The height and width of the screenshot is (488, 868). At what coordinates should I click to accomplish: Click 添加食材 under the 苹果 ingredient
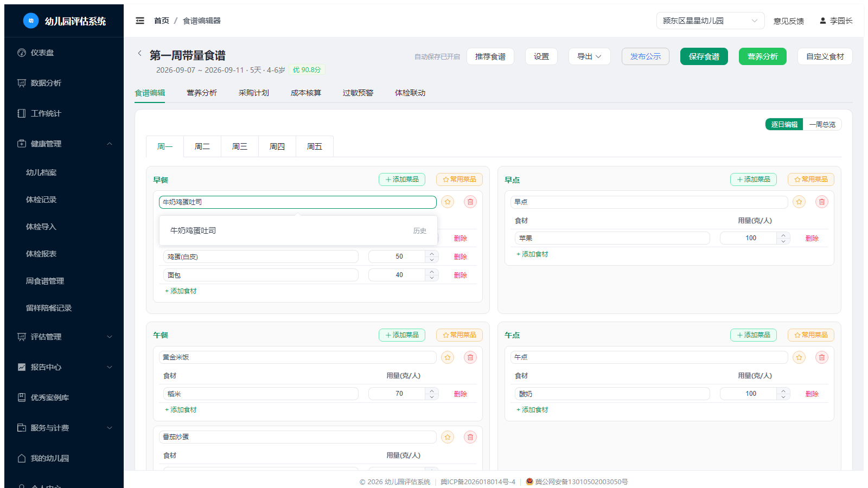532,254
